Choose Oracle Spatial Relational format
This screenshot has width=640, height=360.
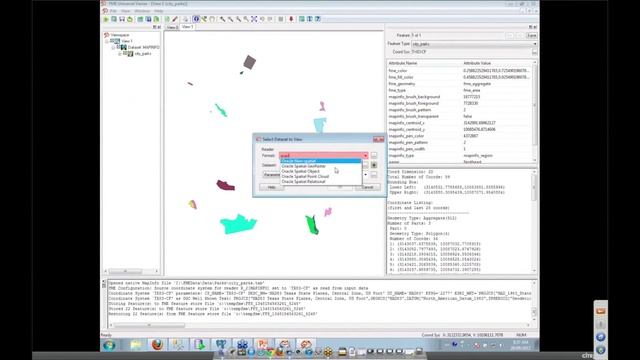pyautogui.click(x=320, y=182)
